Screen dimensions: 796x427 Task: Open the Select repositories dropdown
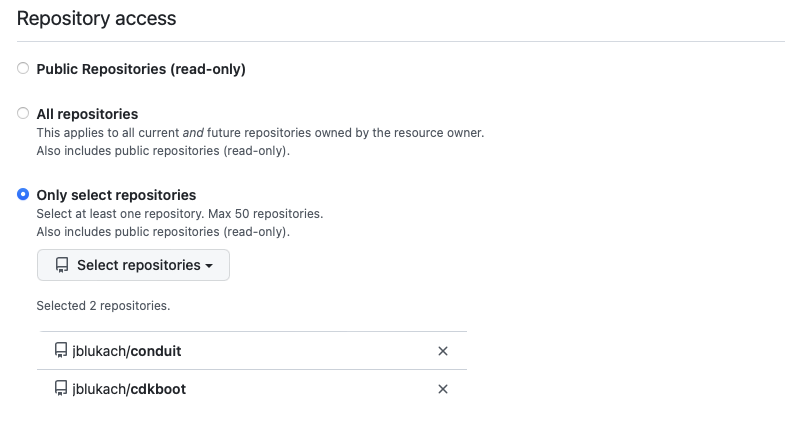pyautogui.click(x=133, y=265)
